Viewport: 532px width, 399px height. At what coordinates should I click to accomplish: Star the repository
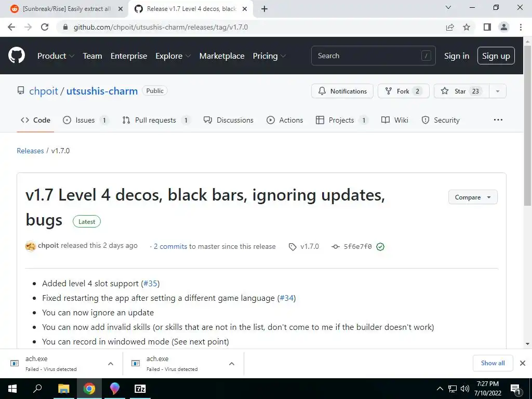click(x=461, y=91)
